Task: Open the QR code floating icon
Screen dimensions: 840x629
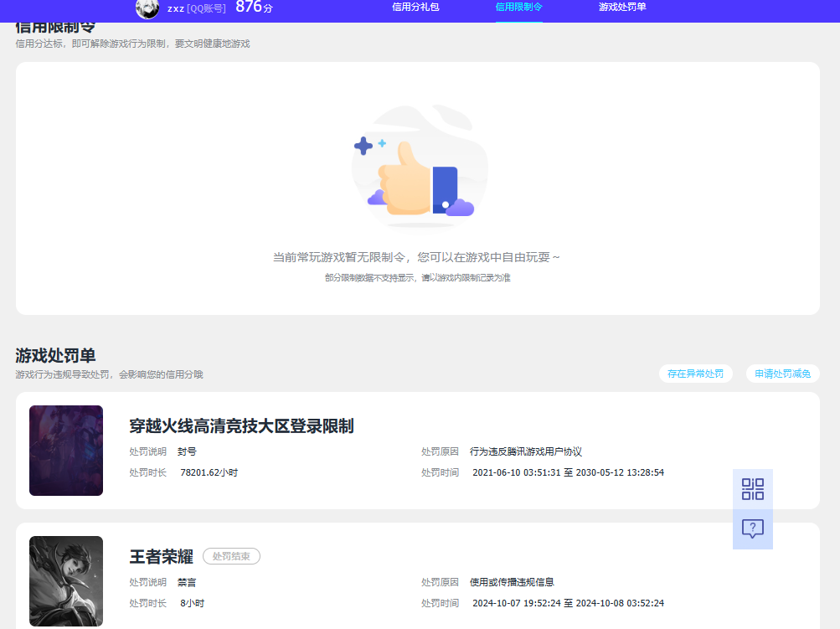Action: 753,489
